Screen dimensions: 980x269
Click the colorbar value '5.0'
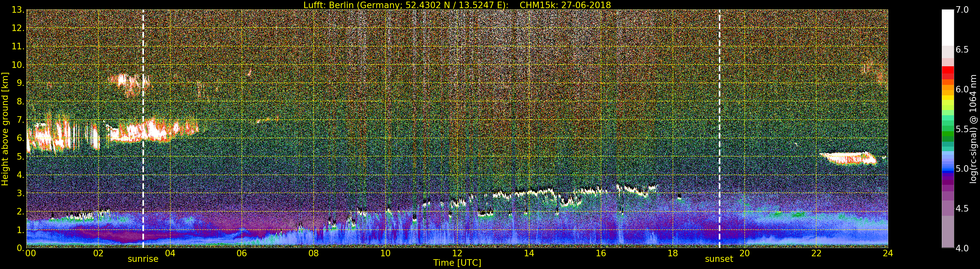(x=962, y=168)
